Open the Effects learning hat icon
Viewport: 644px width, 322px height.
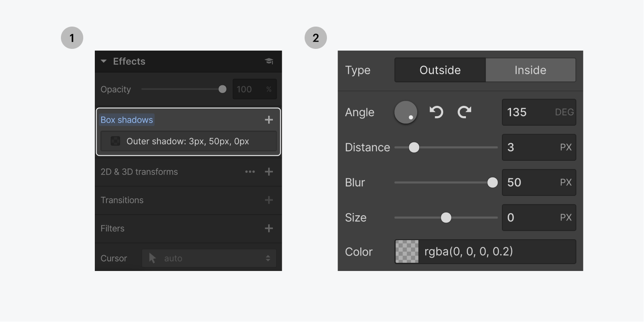tap(269, 61)
